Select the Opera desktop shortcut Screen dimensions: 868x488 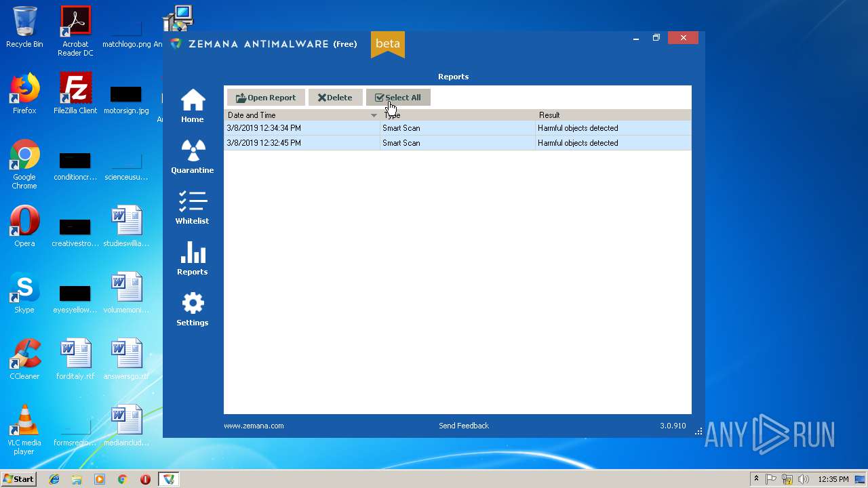tap(24, 227)
